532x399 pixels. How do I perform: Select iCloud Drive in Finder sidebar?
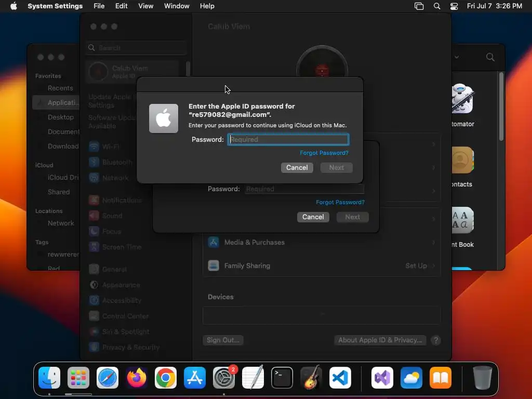63,178
